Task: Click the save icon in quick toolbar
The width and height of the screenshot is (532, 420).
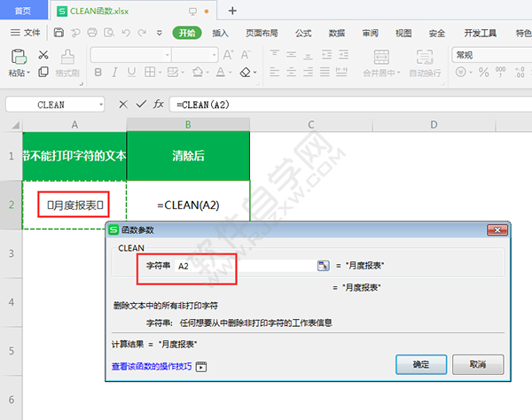Action: click(x=59, y=33)
